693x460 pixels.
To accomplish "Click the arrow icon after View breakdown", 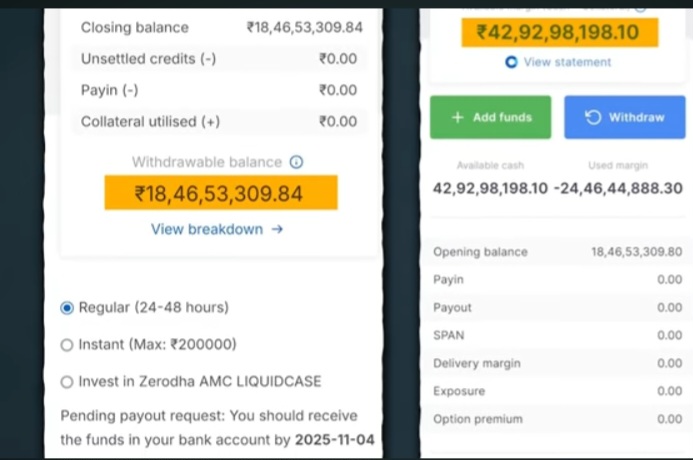I will tap(277, 229).
